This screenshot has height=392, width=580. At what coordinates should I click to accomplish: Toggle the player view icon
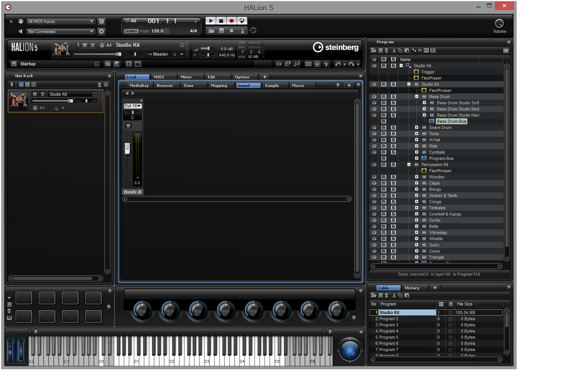tap(138, 64)
